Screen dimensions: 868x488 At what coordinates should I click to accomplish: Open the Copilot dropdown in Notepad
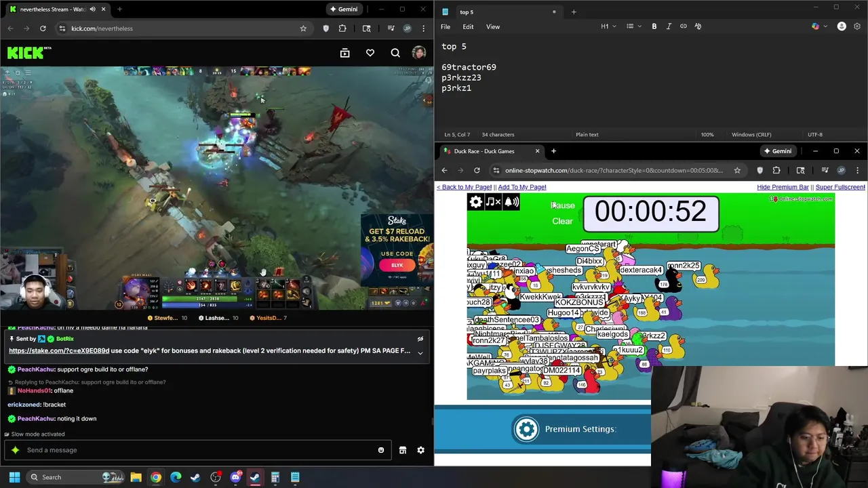(x=818, y=26)
